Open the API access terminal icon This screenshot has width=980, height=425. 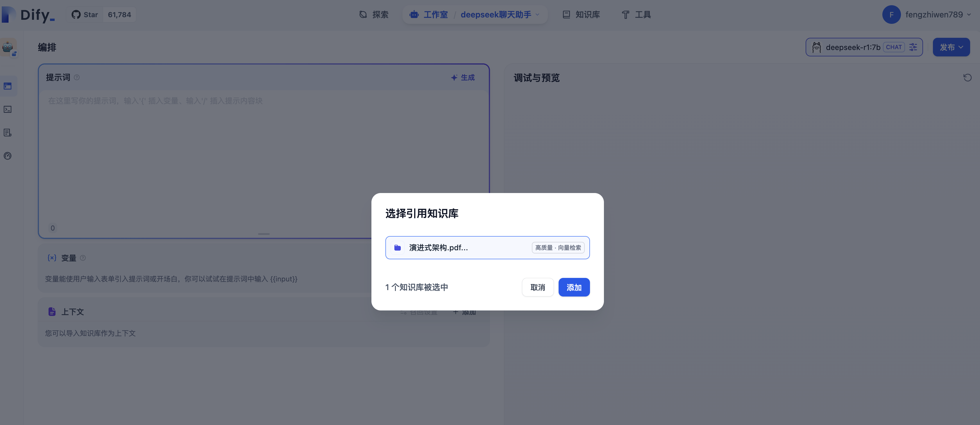8,110
